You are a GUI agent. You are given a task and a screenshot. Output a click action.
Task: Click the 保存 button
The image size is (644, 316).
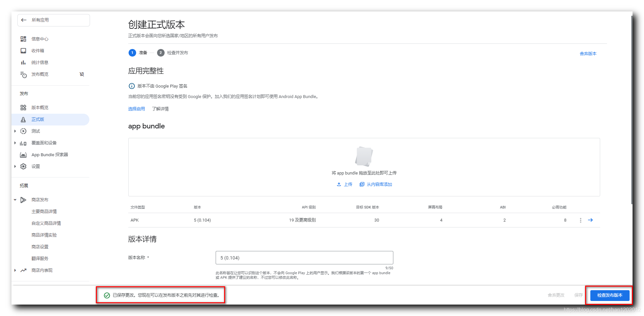click(579, 295)
